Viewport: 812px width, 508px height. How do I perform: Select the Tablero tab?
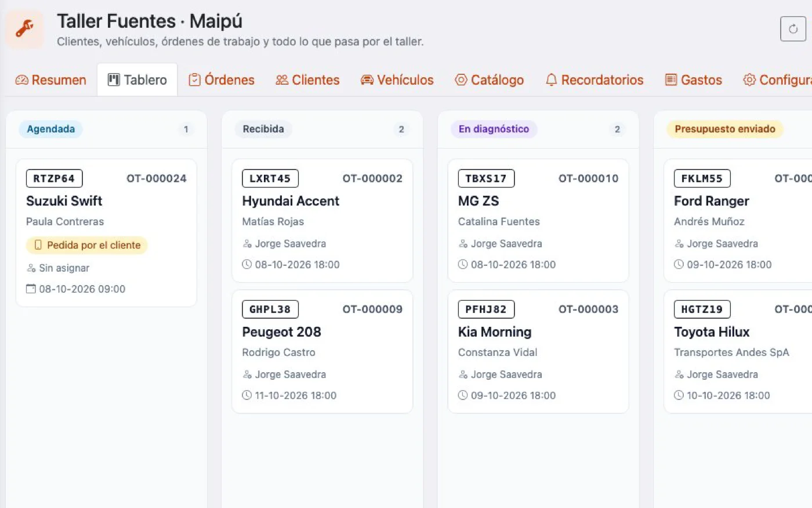137,80
